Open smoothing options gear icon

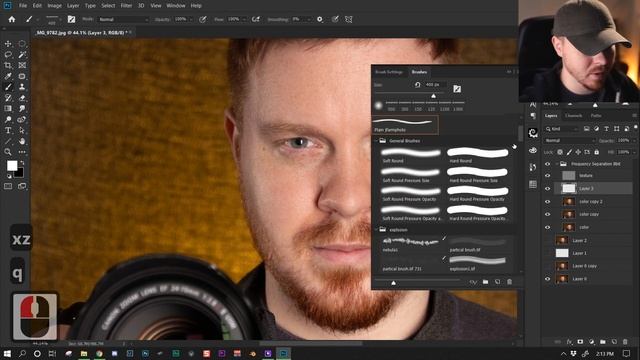pos(320,19)
